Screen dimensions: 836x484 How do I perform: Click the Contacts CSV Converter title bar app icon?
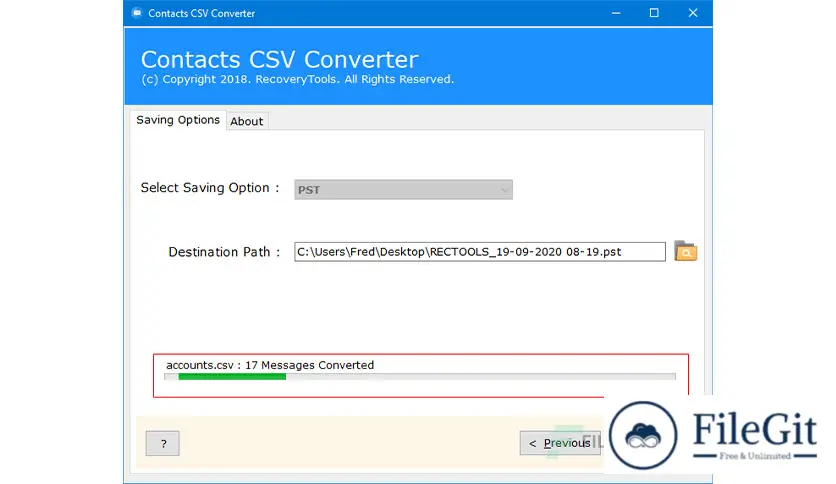[136, 13]
